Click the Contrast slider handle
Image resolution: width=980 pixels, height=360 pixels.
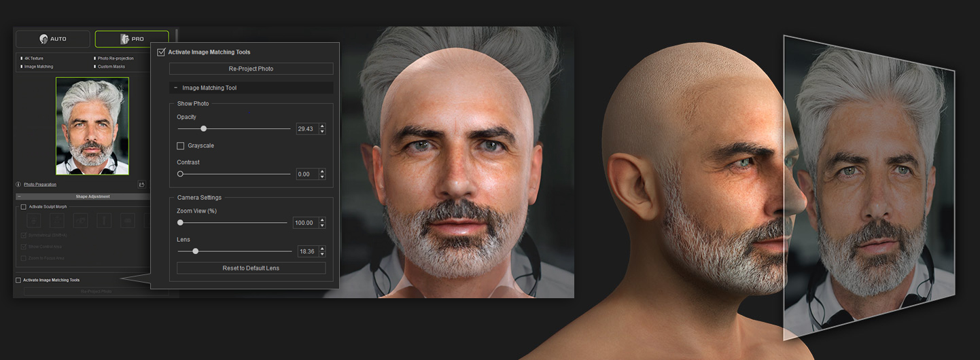coord(180,174)
